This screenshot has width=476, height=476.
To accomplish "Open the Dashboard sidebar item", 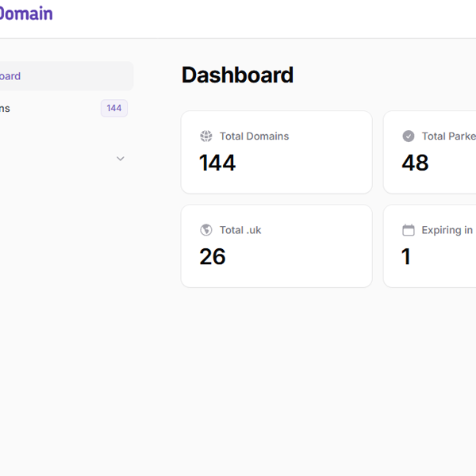I will point(66,76).
